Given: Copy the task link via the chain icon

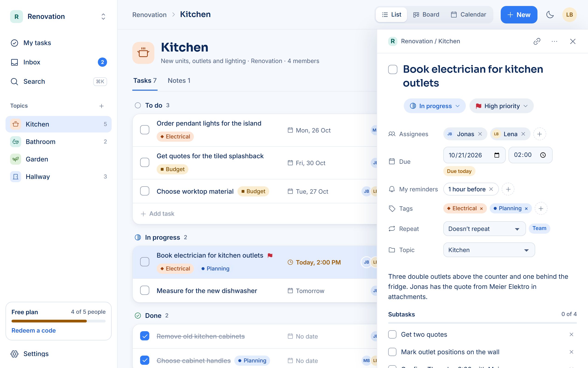Looking at the screenshot, I should coord(537,41).
